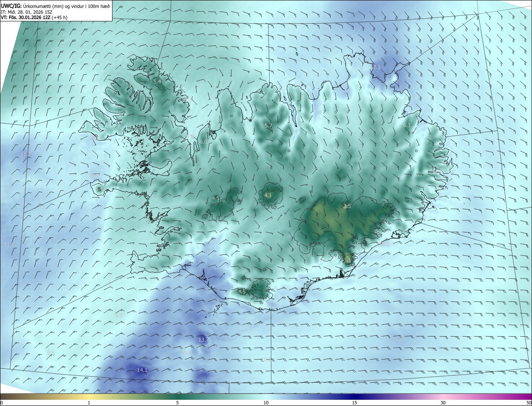532x406 pixels.
Task: Click the 6.1 value in northeast Iceland
Action: 406,125
